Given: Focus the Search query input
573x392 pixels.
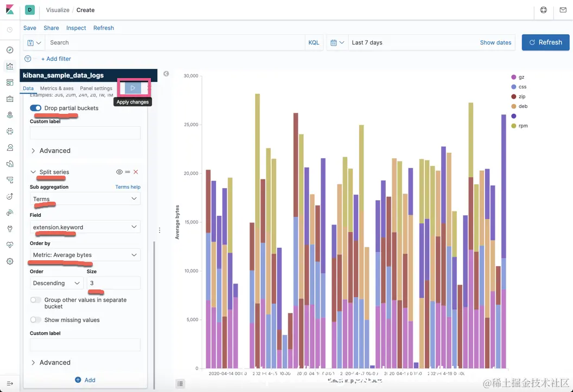Looking at the screenshot, I should click(175, 43).
